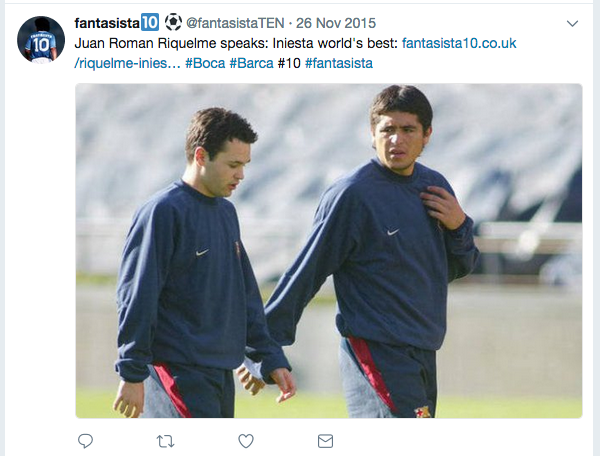Enlarge the photo of the two players
600x456 pixels.
pyautogui.click(x=328, y=250)
